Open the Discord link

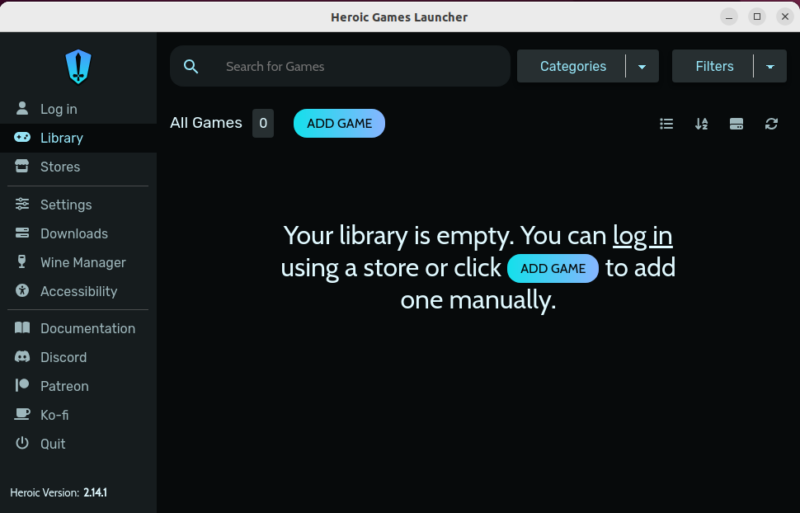78,357
